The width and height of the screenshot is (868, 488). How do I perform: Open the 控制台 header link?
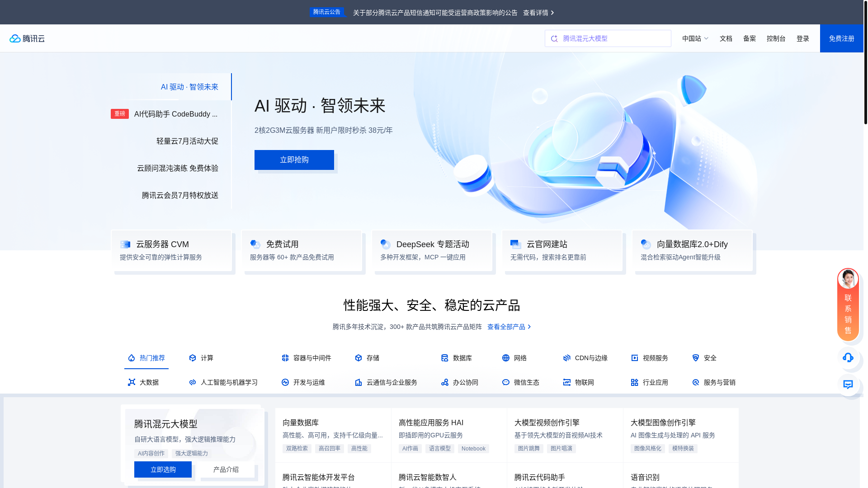776,38
